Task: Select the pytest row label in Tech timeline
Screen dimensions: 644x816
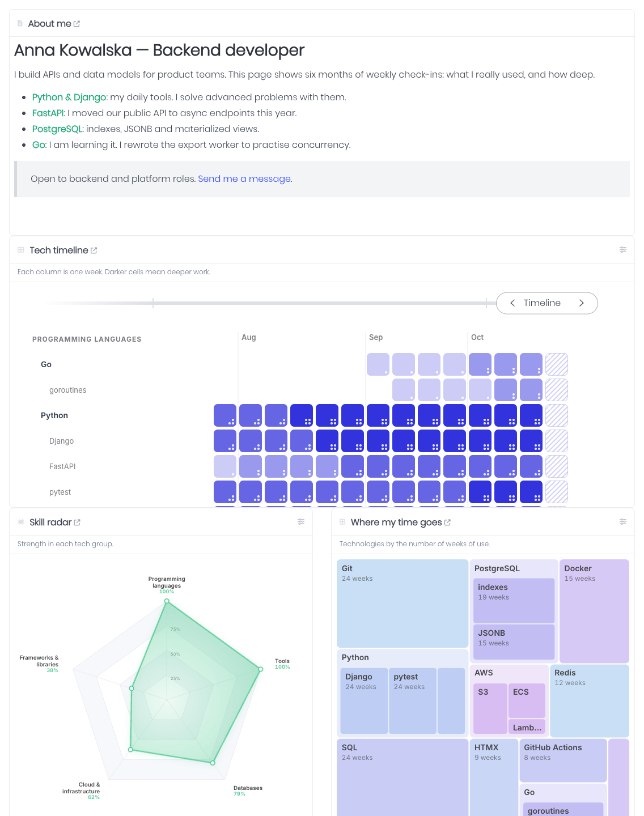Action: (60, 492)
